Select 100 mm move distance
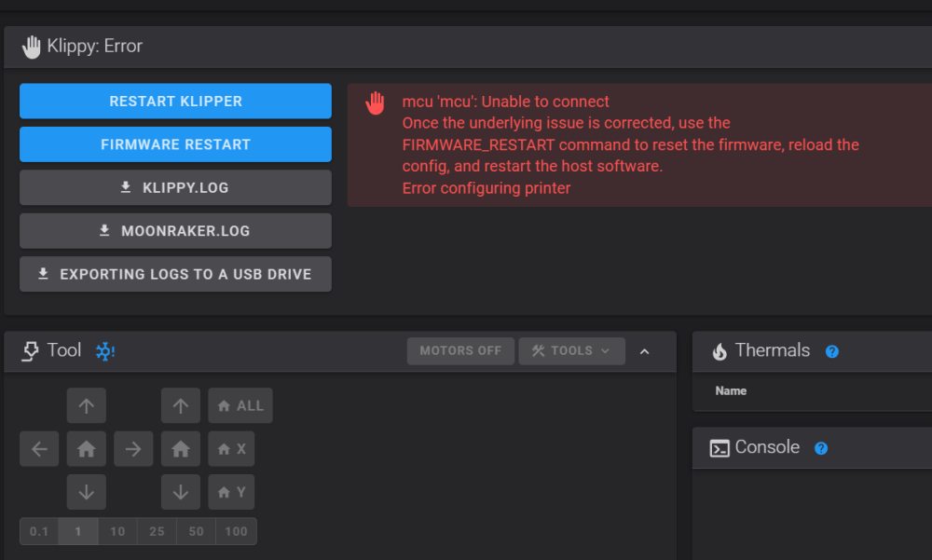Screen dimensions: 932x560 (236, 531)
